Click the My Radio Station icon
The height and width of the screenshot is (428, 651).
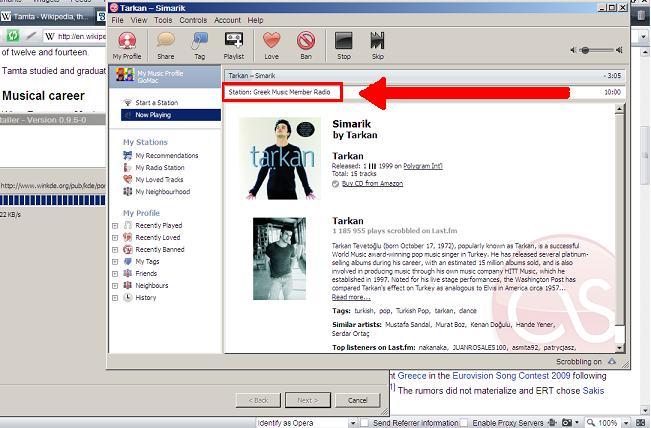pos(127,167)
